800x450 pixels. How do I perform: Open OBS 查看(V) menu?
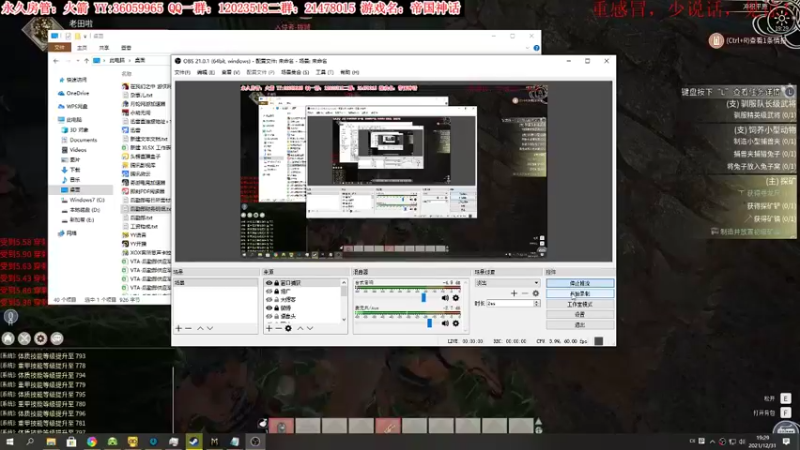pyautogui.click(x=231, y=72)
